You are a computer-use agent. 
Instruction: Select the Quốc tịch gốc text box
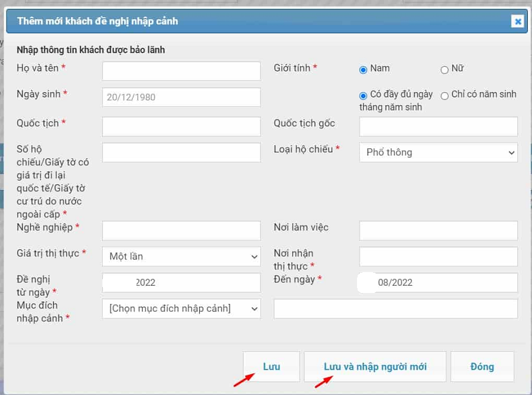438,126
